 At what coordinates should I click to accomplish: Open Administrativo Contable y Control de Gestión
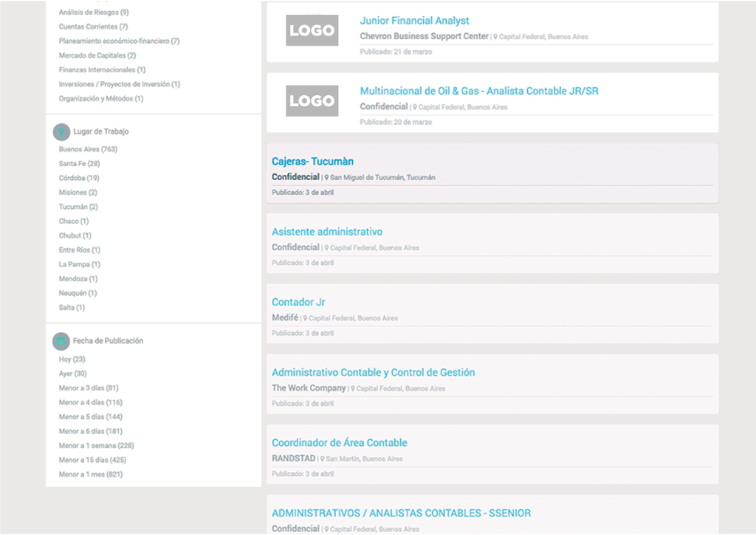pos(373,373)
